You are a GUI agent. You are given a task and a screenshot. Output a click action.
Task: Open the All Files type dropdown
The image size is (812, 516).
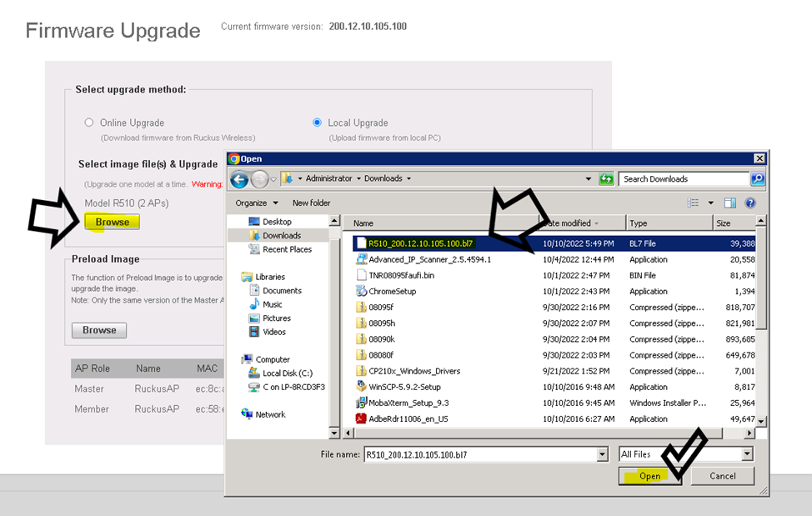[746, 454]
